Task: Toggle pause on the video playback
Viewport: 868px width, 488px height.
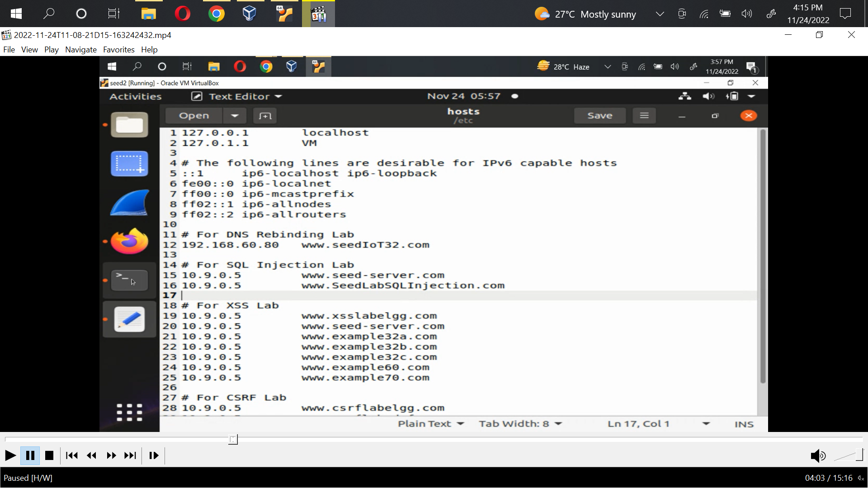Action: coord(30,455)
